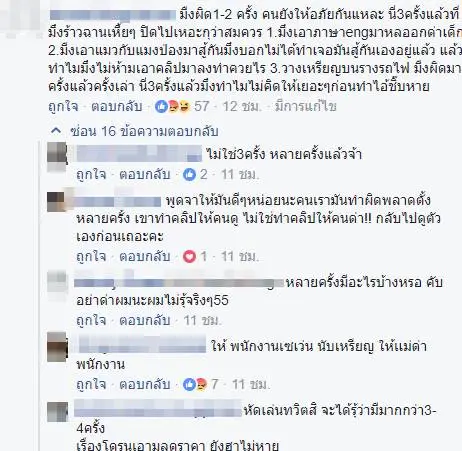The image size is (462, 451).
Task: Click blurred commenter name before หัดเล่นทวิตสิ
Action: [x=158, y=410]
